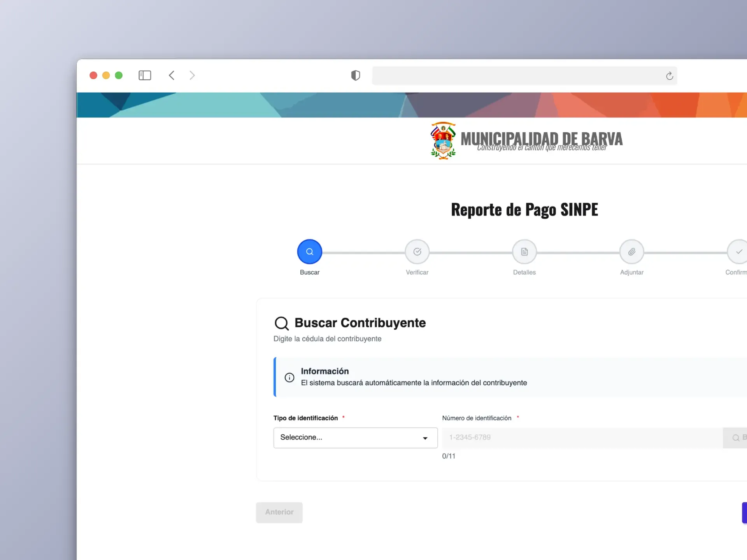Click the blue button at bottom right

[x=744, y=512]
